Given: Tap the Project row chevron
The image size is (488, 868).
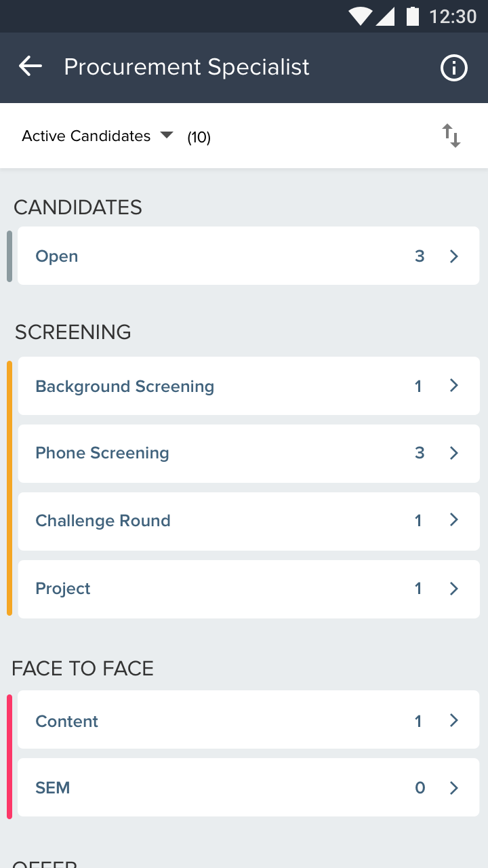Looking at the screenshot, I should [x=454, y=589].
